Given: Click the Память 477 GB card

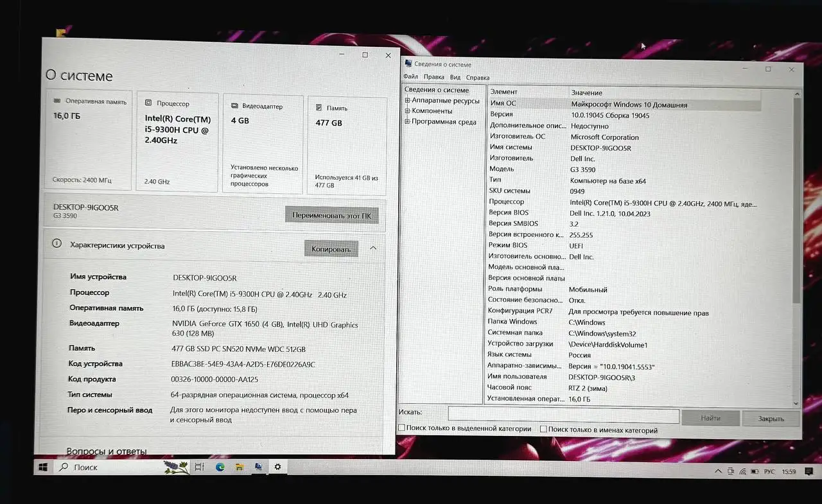Looking at the screenshot, I should [347, 146].
